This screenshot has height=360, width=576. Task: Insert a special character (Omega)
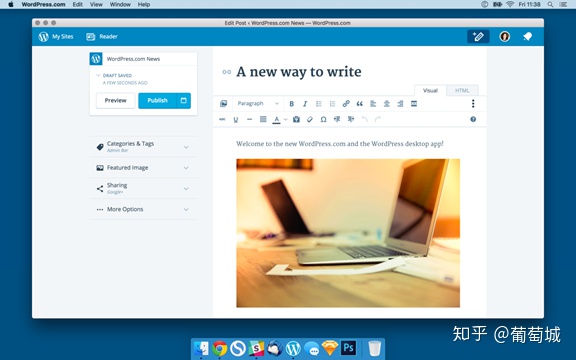(323, 119)
